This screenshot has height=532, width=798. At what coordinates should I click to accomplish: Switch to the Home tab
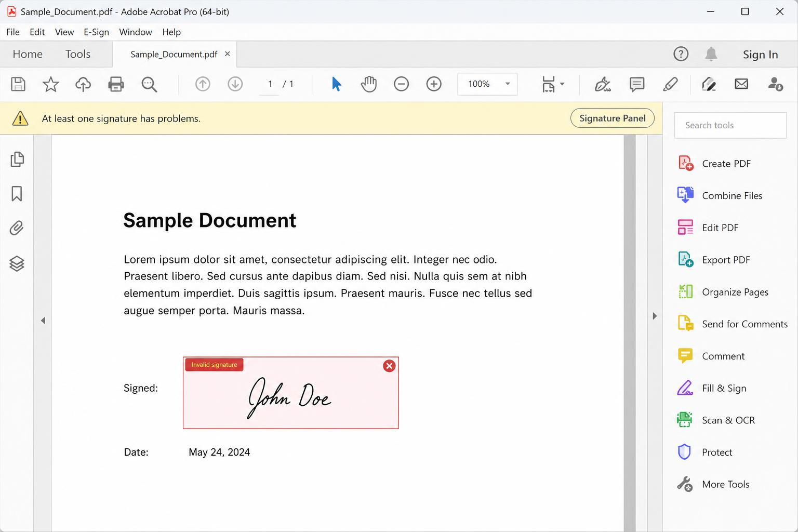tap(28, 54)
